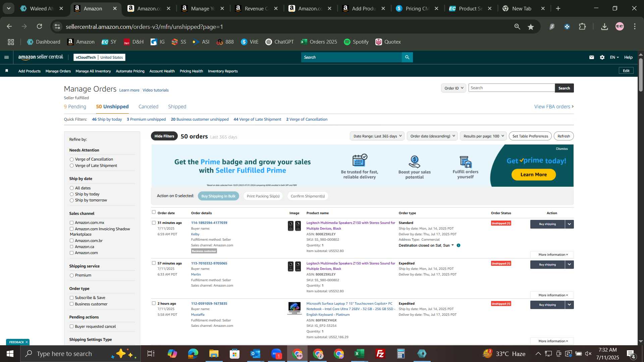Open the browser extensions puzzle icon
The width and height of the screenshot is (644, 362).
pos(583,26)
